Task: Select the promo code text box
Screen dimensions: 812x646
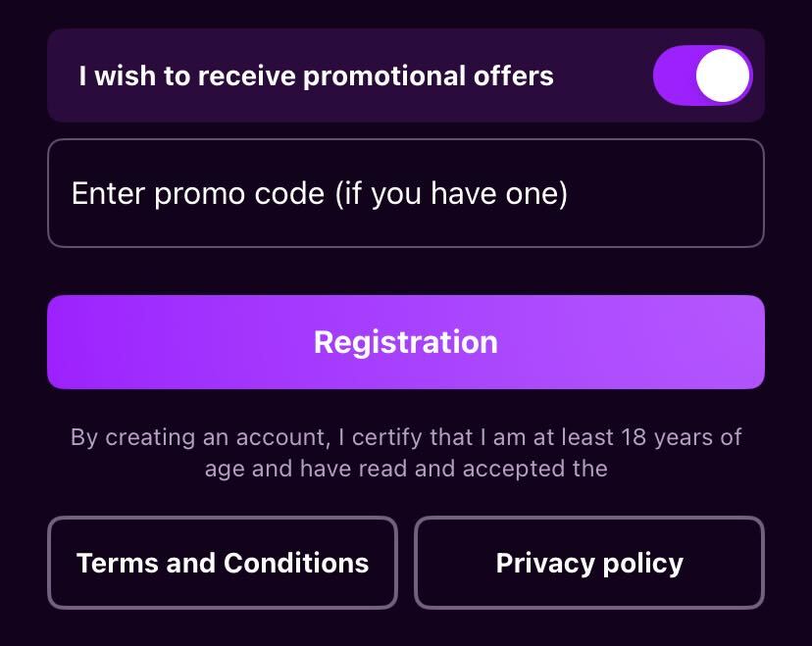Action: pos(405,193)
